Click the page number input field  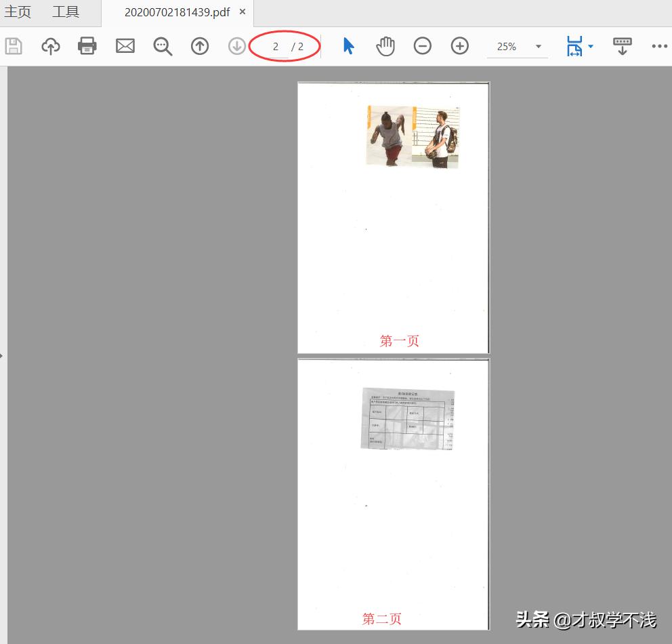click(276, 46)
